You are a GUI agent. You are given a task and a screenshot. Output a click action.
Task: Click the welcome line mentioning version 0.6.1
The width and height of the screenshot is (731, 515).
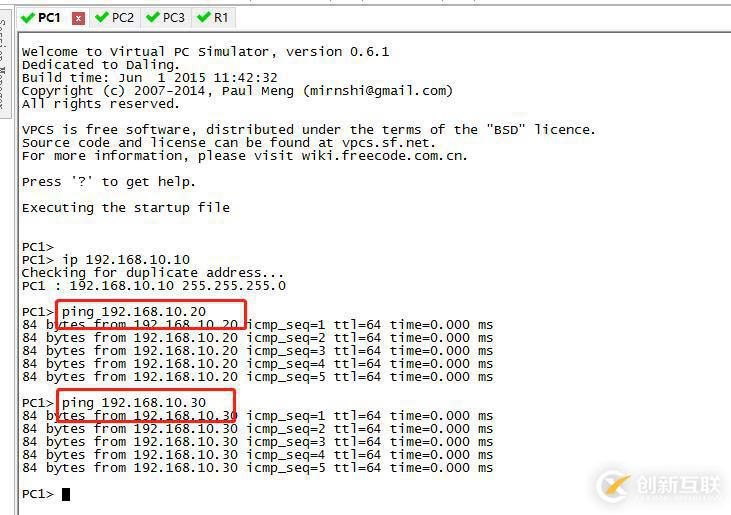pos(206,51)
